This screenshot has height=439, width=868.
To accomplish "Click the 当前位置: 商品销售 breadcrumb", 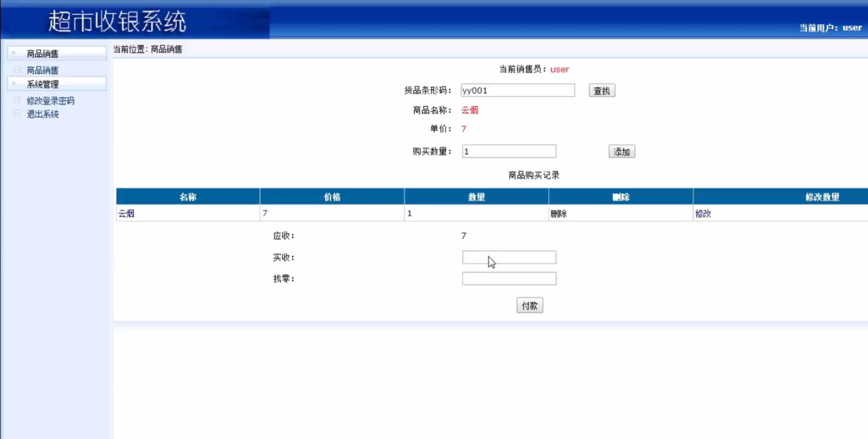I will pyautogui.click(x=148, y=49).
